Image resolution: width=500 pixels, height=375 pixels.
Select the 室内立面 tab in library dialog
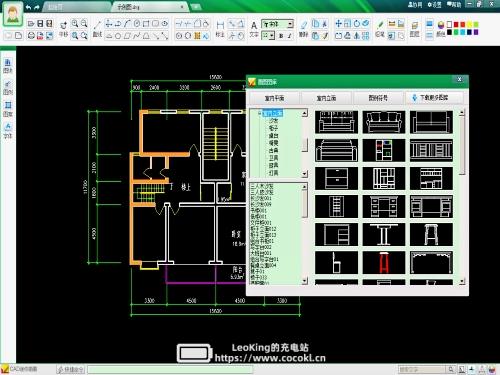tap(326, 98)
